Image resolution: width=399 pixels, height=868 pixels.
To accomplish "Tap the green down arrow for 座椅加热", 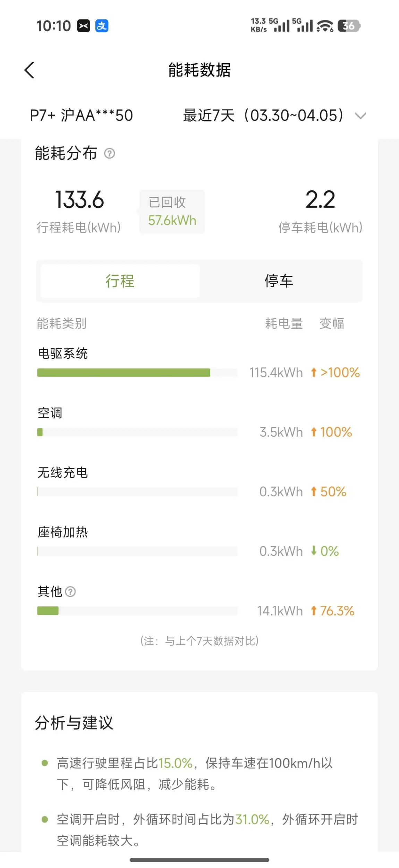I will [314, 551].
